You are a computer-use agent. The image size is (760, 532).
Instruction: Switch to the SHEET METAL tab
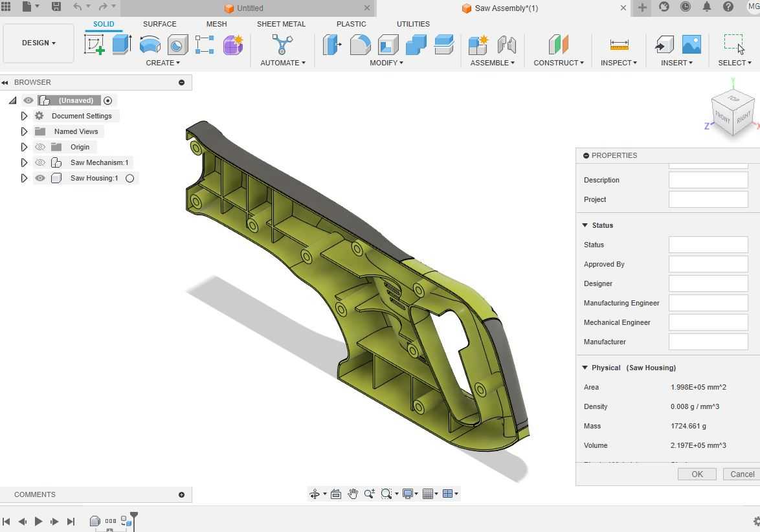(281, 24)
